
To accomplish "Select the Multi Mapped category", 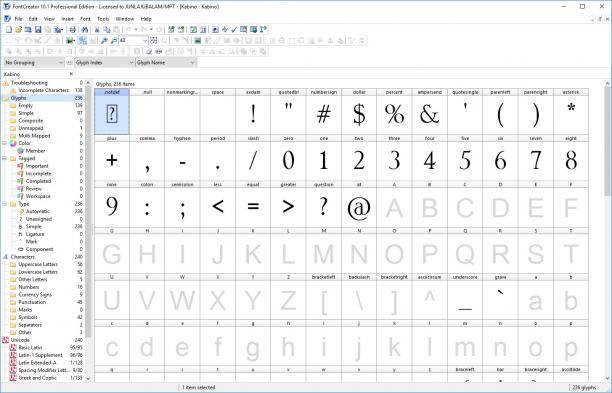I will [x=34, y=136].
